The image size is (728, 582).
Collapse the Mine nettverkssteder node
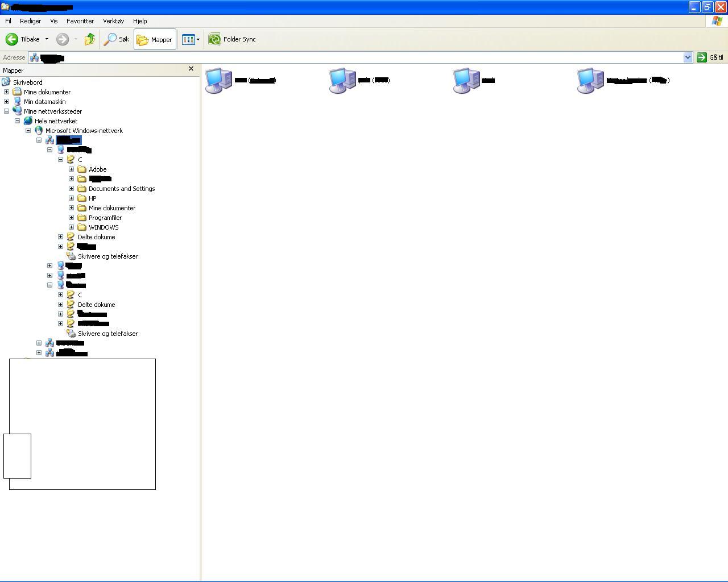point(6,111)
